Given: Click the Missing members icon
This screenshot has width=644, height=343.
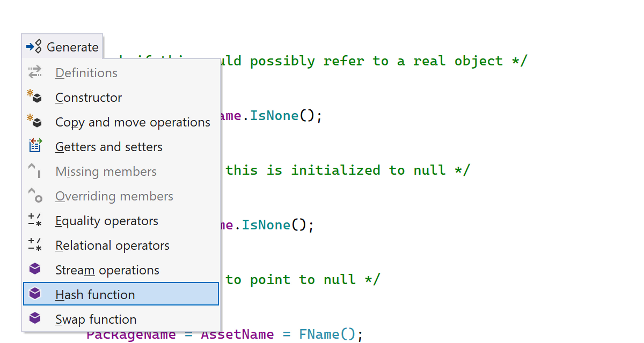Looking at the screenshot, I should coord(35,171).
